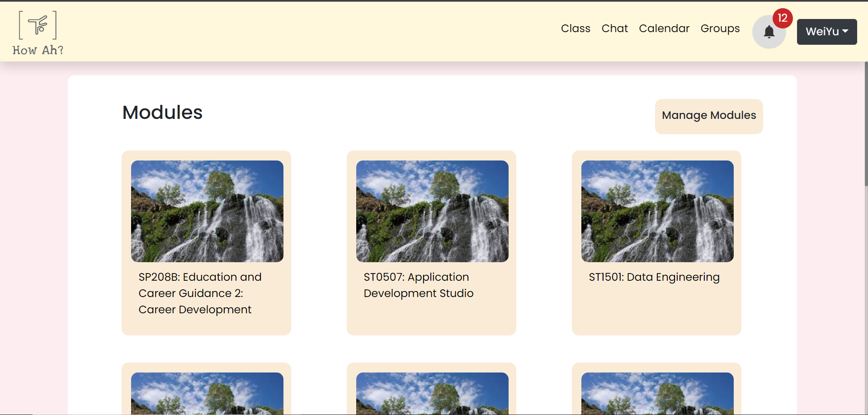
Task: Open the Class page
Action: [576, 28]
